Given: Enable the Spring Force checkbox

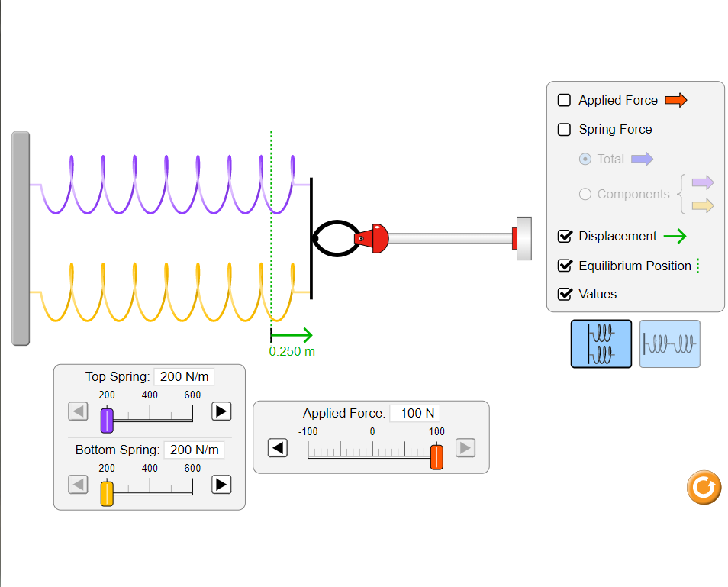Looking at the screenshot, I should (x=564, y=130).
